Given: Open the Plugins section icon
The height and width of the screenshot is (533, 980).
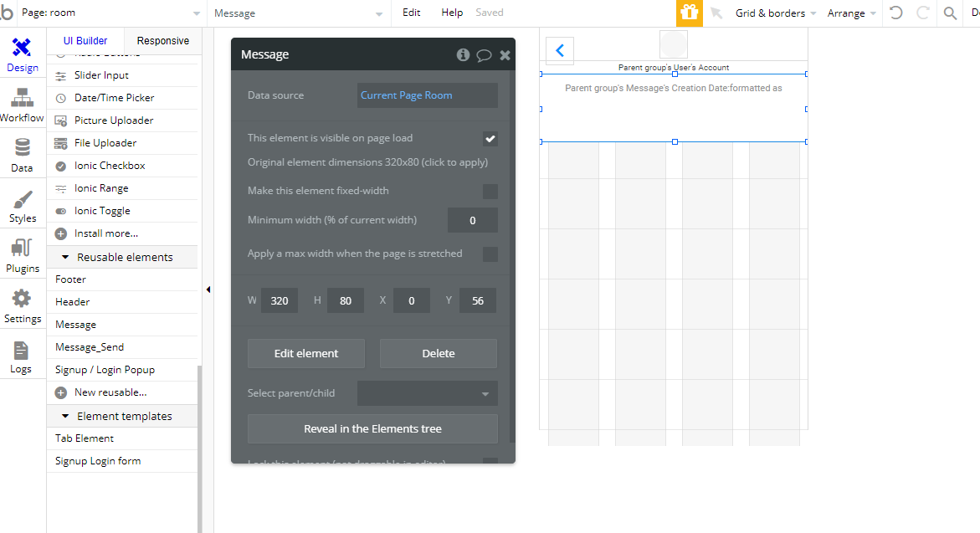Looking at the screenshot, I should tap(22, 248).
